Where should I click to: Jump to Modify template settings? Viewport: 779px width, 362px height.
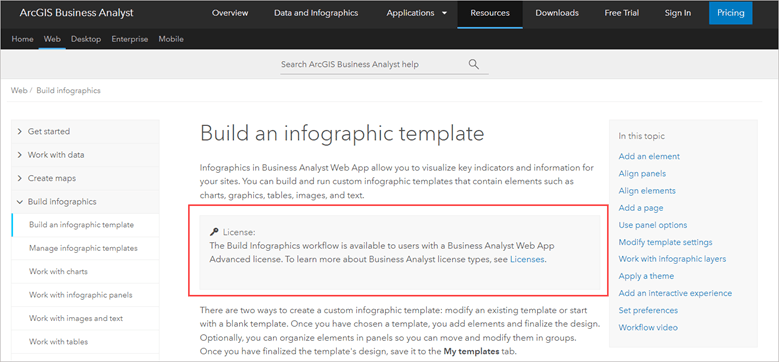coord(665,242)
